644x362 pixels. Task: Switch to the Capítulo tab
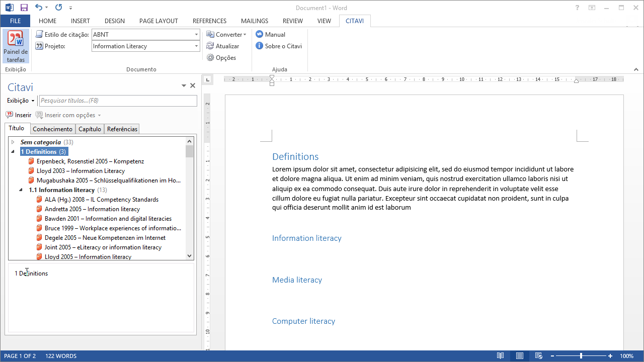90,129
